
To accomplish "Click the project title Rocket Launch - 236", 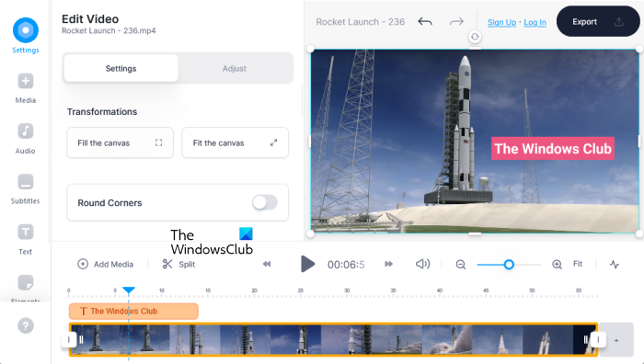I will pos(361,22).
